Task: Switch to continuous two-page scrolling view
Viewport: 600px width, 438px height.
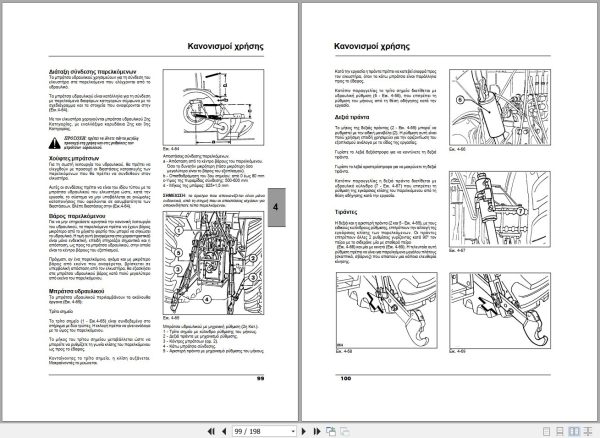Action: click(x=586, y=431)
